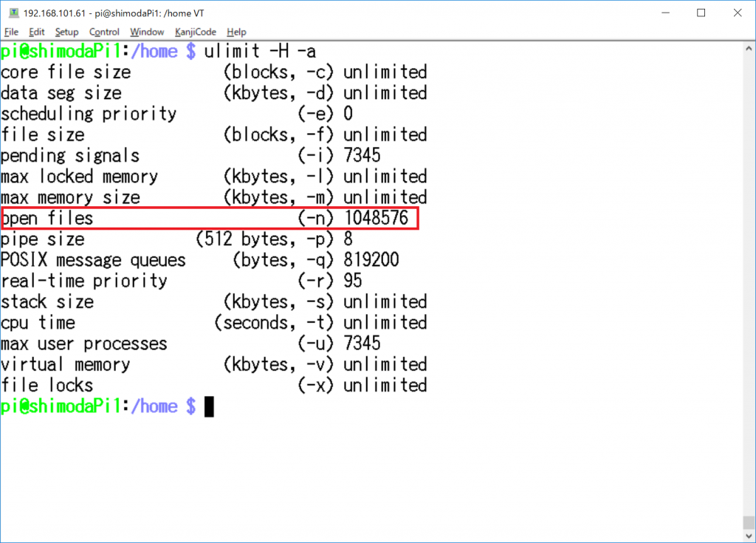Click the 'POSIX message queues' line
The image size is (756, 543).
200,260
